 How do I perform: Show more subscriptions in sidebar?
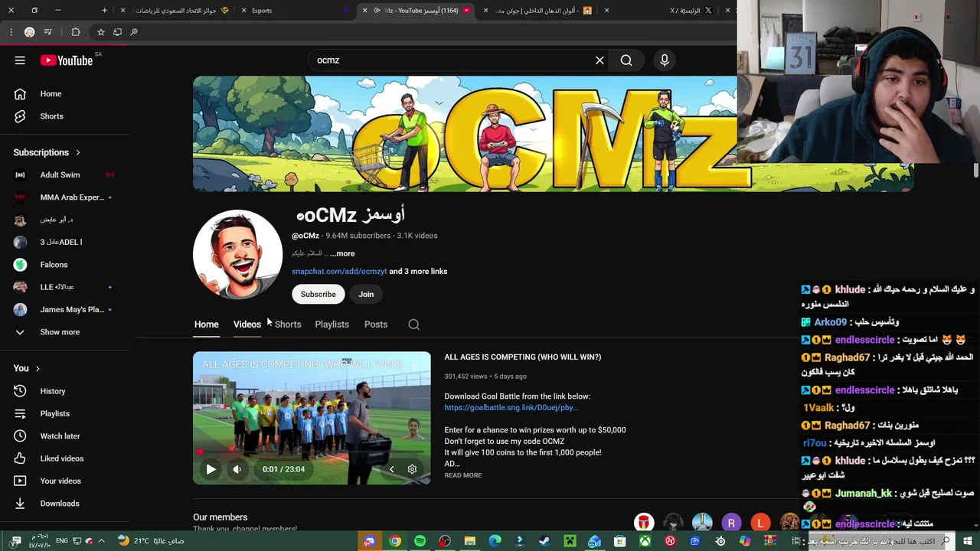tap(61, 332)
